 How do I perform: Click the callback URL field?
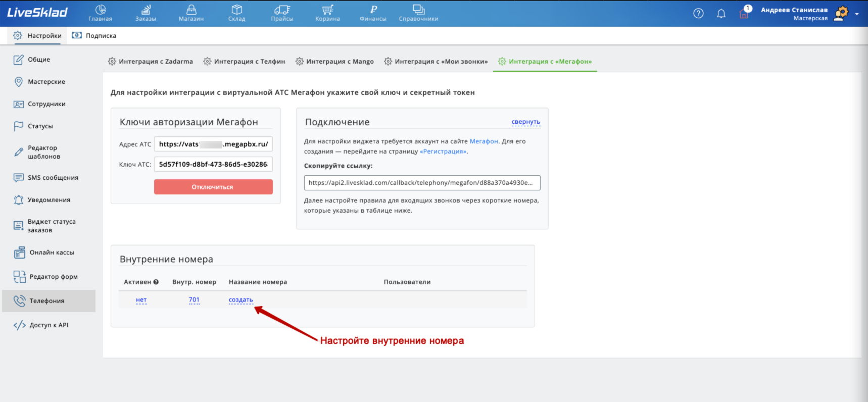coord(422,183)
